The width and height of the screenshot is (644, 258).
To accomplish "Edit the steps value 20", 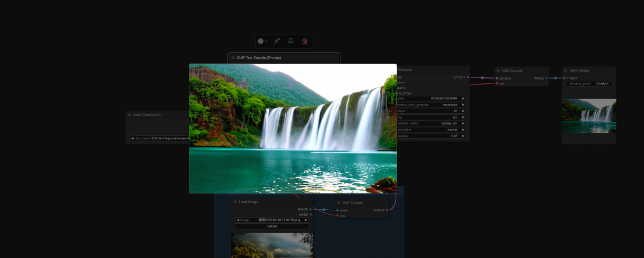I will (x=431, y=111).
